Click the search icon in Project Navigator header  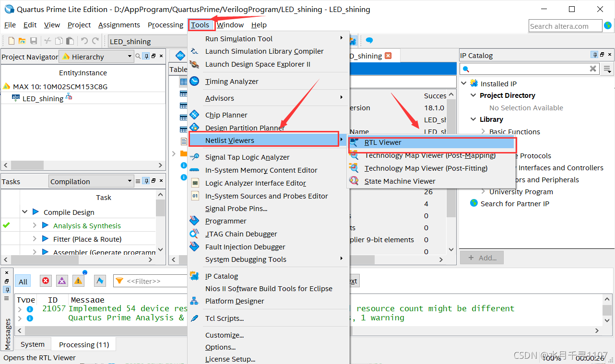[138, 56]
